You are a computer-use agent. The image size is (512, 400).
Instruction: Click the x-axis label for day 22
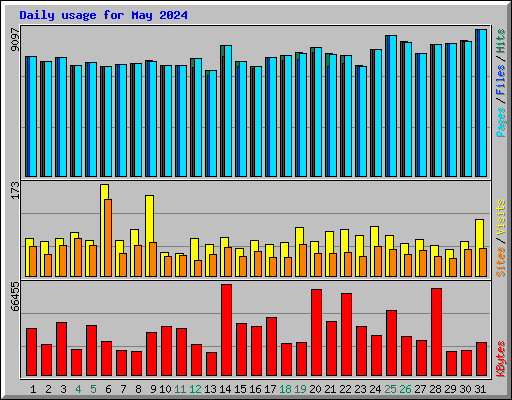(x=345, y=389)
